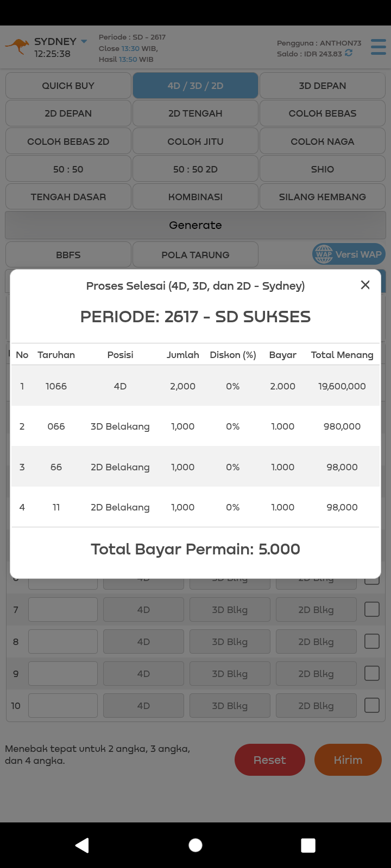The width and height of the screenshot is (391, 868).
Task: Tick the checkbox for row 10
Action: (x=372, y=706)
